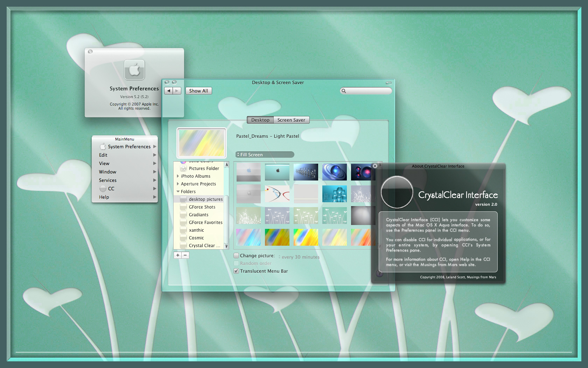Click source list scrollbar down arrow
Screen dimensions: 588x368
click(226, 246)
